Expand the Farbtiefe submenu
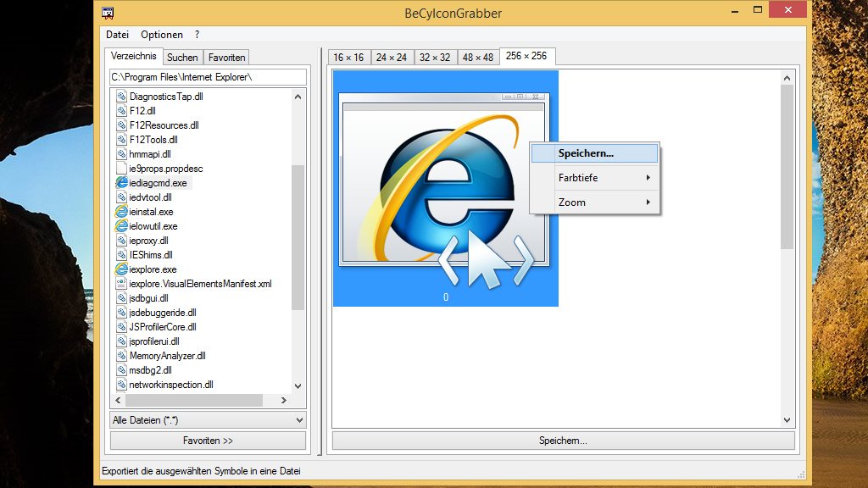The width and height of the screenshot is (868, 488). click(594, 178)
